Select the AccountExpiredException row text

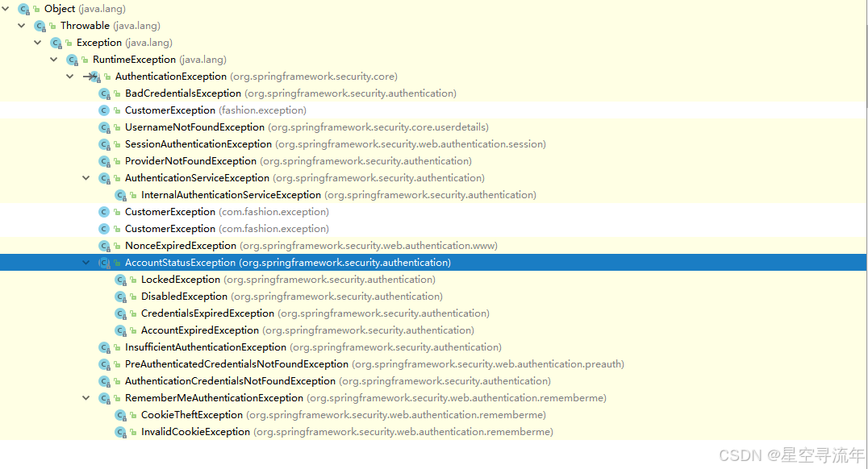pyautogui.click(x=308, y=330)
